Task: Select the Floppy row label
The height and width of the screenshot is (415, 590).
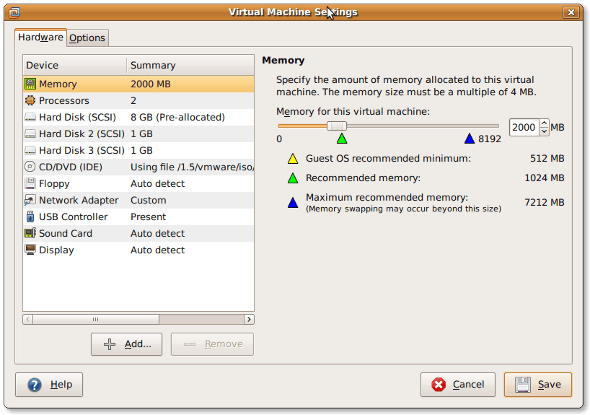Action: (55, 184)
